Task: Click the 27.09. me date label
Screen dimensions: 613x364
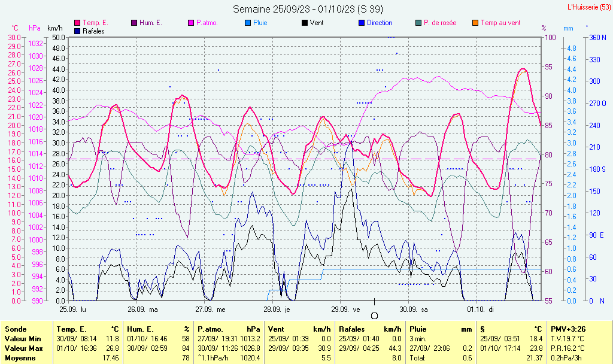Action: (210, 310)
